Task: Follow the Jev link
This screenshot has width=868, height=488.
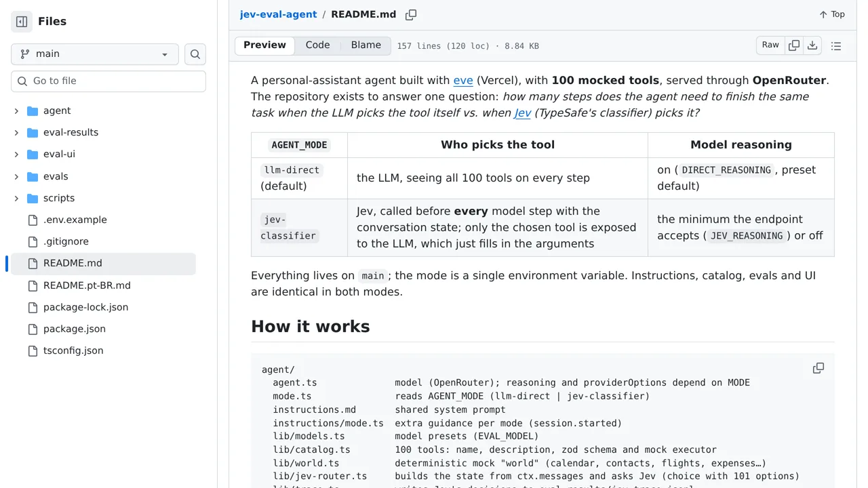Action: pos(522,113)
